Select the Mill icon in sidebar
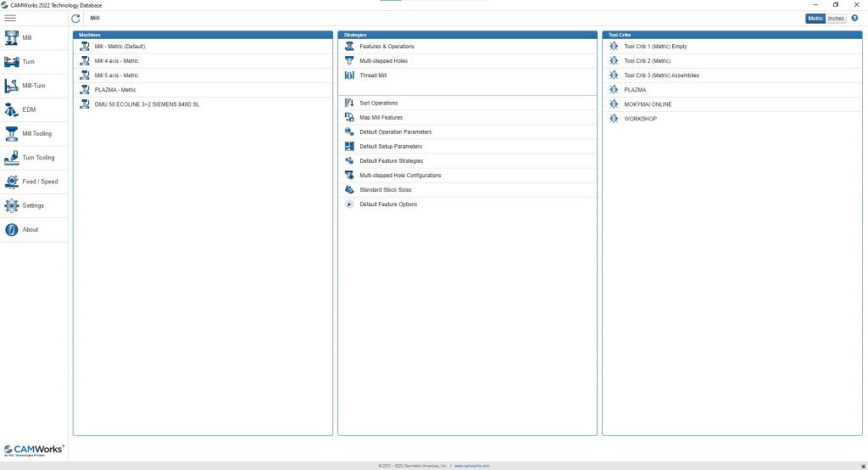Viewport: 868px width, 470px height. coord(12,37)
